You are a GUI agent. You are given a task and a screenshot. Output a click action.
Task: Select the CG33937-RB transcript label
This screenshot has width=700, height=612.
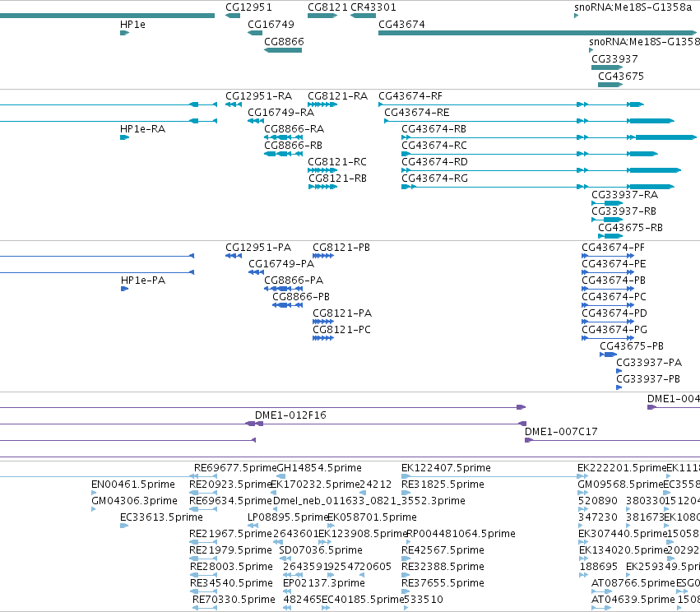click(x=624, y=211)
